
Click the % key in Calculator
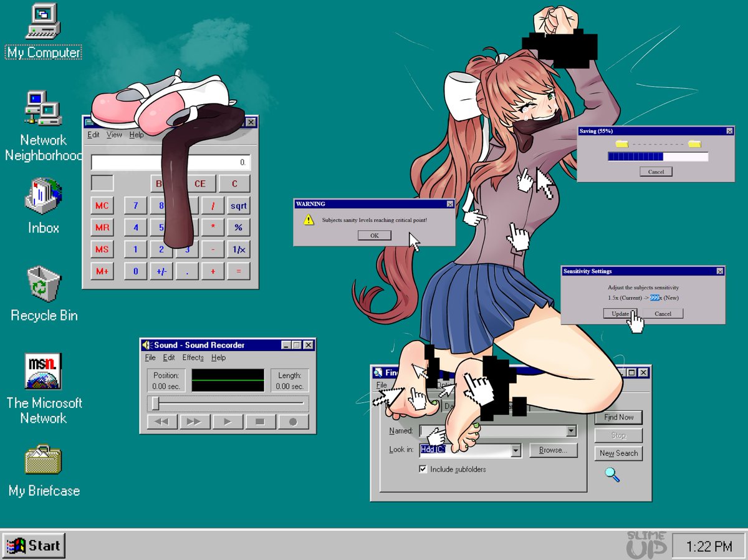238,228
